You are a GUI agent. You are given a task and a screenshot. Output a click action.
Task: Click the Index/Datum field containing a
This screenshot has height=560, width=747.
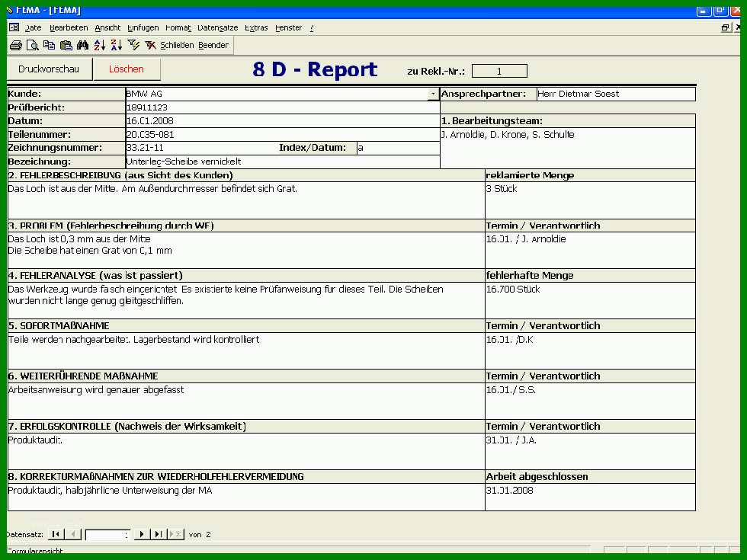398,148
